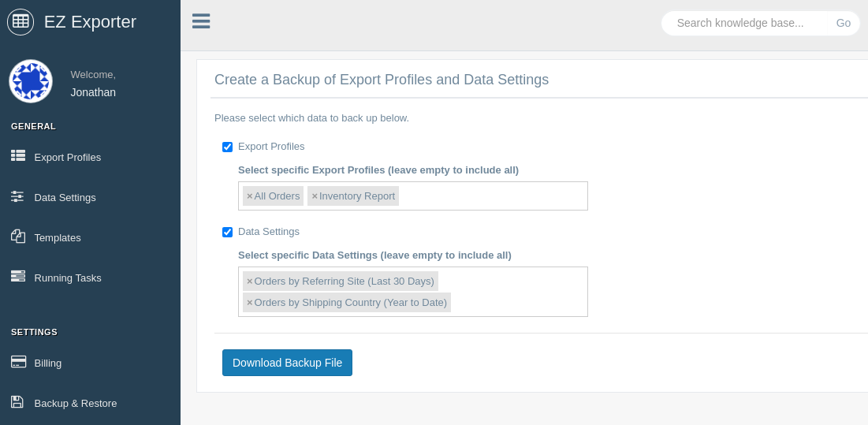Click the Jonathan username text

pos(93,92)
